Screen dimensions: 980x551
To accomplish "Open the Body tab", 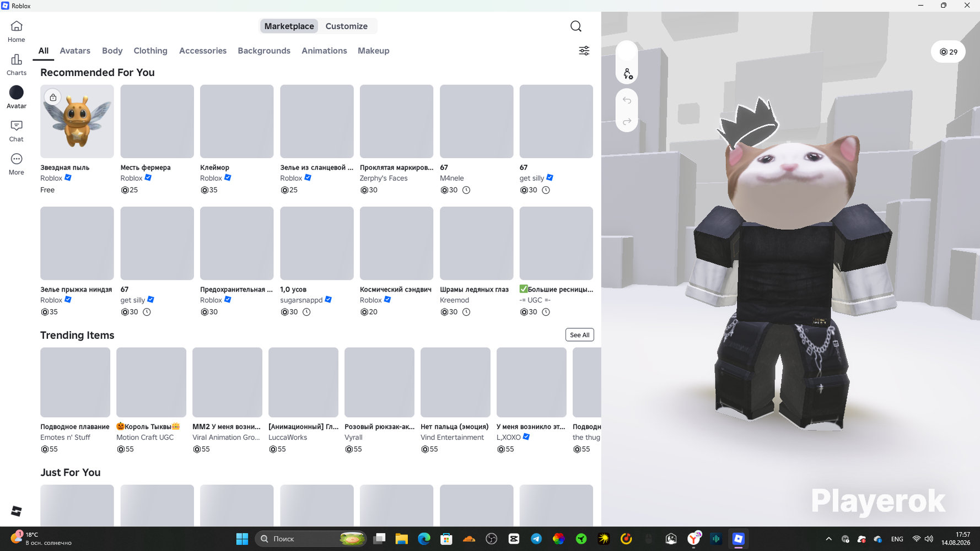I will [112, 51].
